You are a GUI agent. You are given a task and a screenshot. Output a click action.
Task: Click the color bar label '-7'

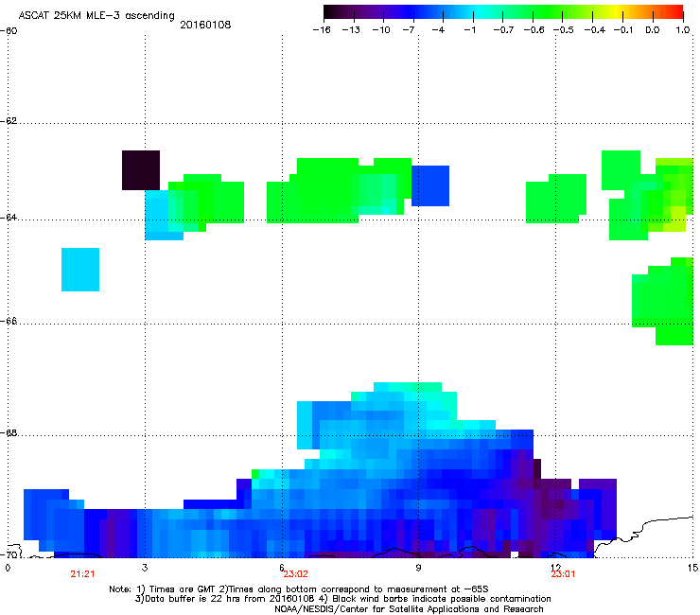point(409,30)
